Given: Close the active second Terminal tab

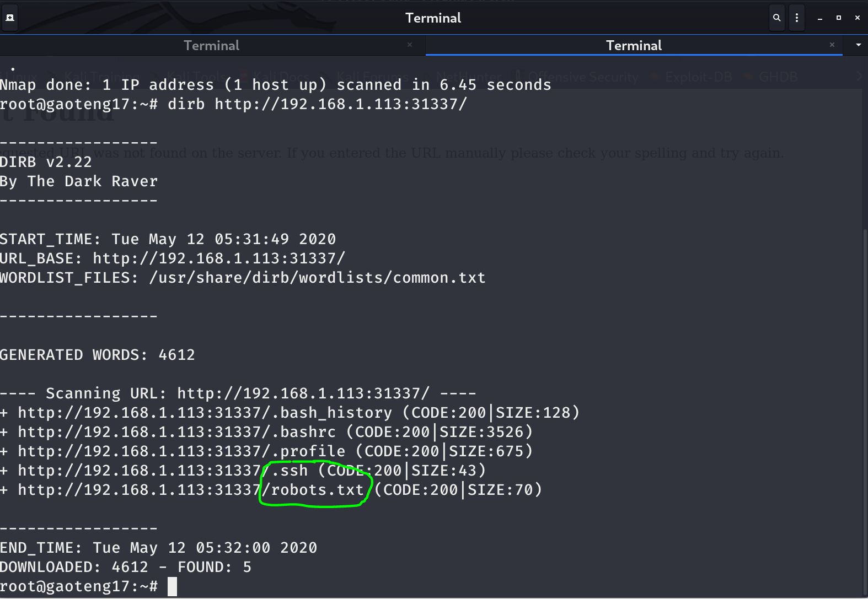Looking at the screenshot, I should pyautogui.click(x=832, y=45).
